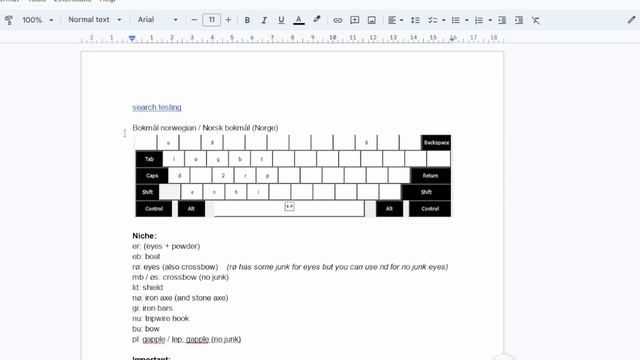Click the right indent marker on ruler
The height and width of the screenshot is (360, 640).
pyautogui.click(x=452, y=38)
